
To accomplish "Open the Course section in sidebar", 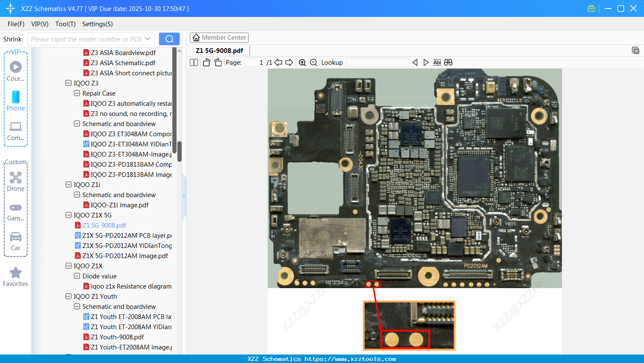I will tap(16, 71).
